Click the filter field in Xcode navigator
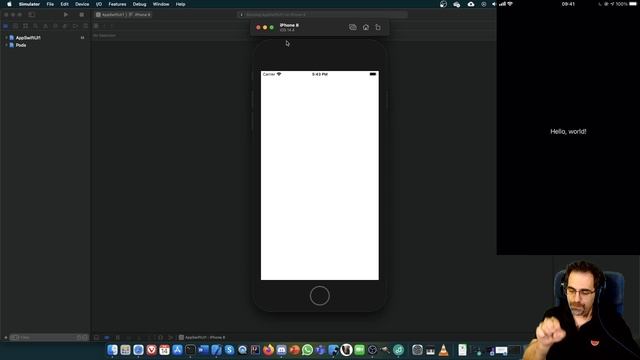 (x=49, y=338)
